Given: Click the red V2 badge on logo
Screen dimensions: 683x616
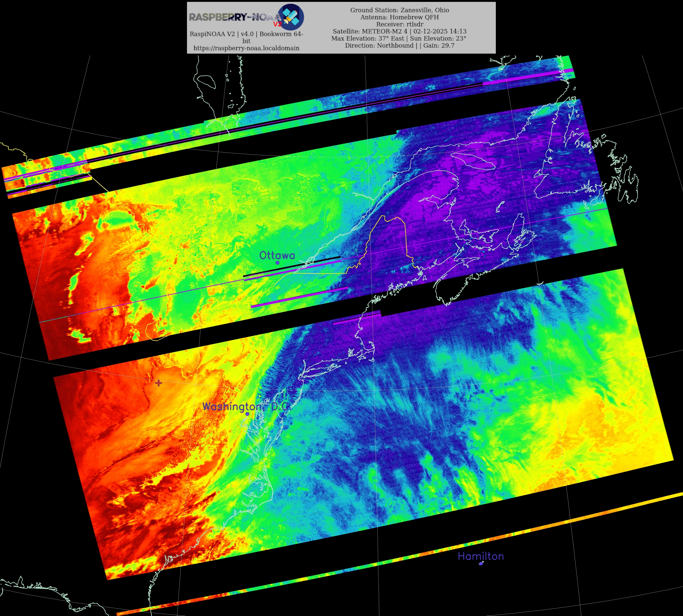Looking at the screenshot, I should tap(277, 24).
